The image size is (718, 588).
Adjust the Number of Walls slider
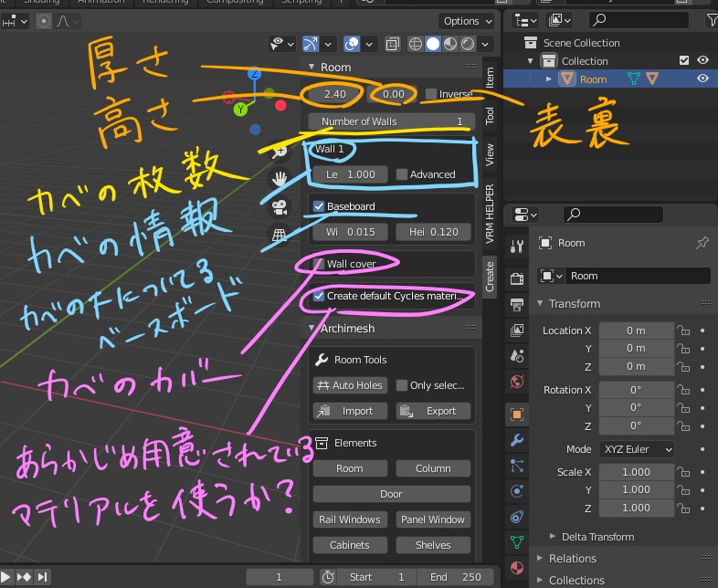(392, 121)
